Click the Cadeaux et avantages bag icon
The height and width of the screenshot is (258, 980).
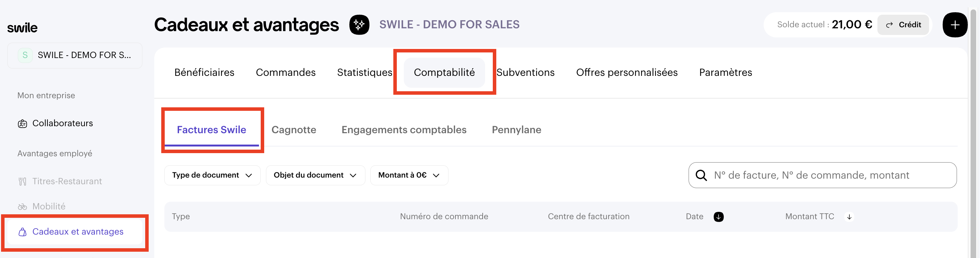pyautogui.click(x=22, y=232)
